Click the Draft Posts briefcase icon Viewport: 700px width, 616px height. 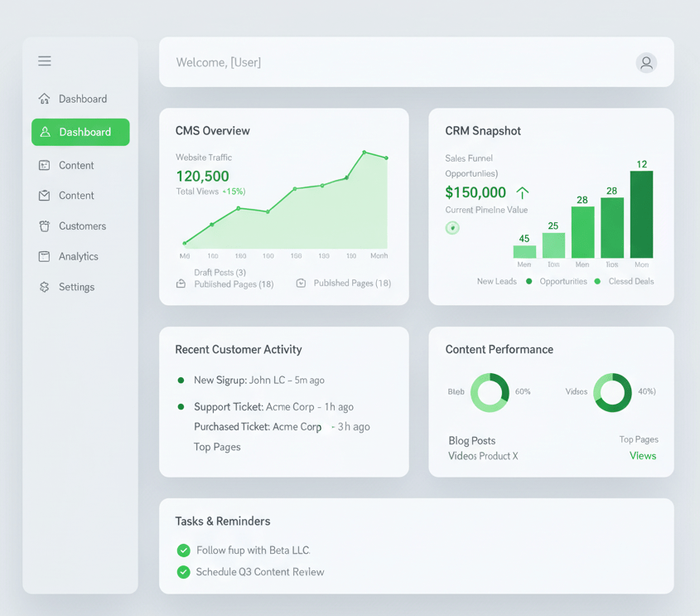point(181,284)
